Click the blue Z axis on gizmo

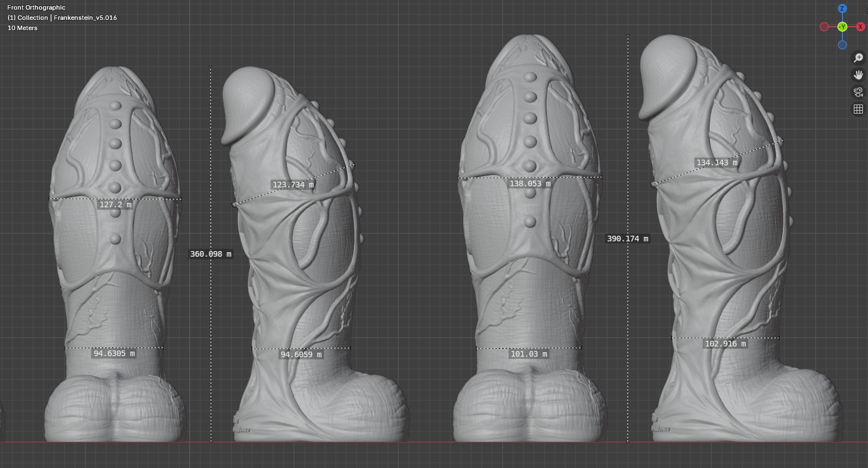click(842, 9)
